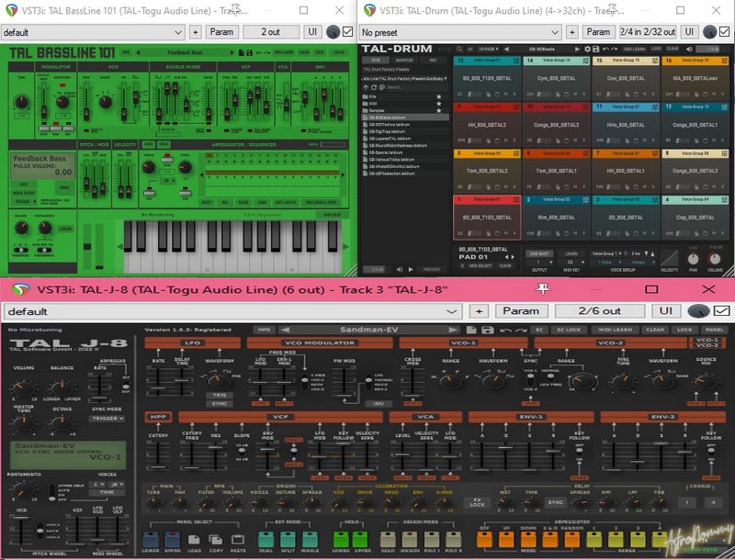Click the Param button in TAL-J-8 window

pyautogui.click(x=520, y=311)
